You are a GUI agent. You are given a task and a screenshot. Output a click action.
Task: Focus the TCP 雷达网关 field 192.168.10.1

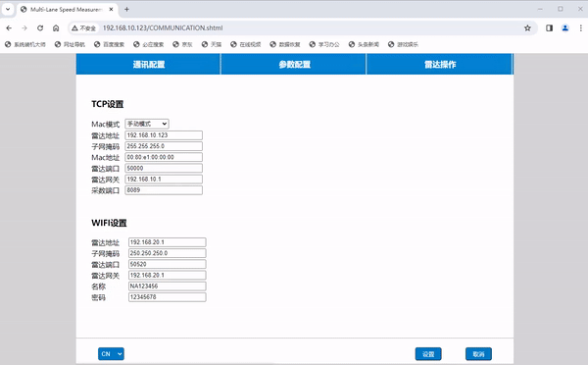click(164, 180)
